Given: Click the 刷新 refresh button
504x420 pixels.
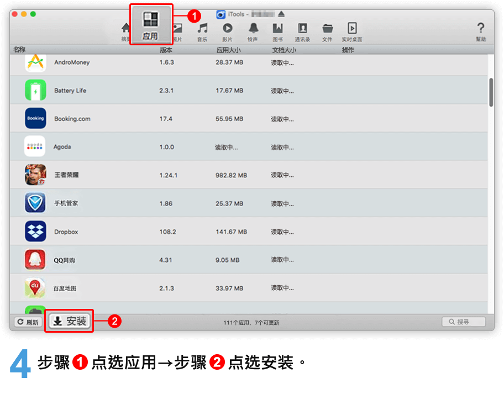Looking at the screenshot, I should 28,322.
